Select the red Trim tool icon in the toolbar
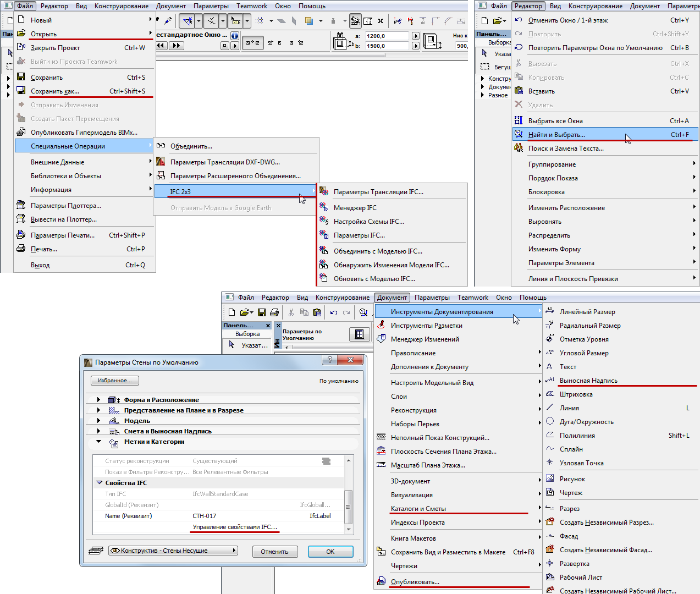 410,20
